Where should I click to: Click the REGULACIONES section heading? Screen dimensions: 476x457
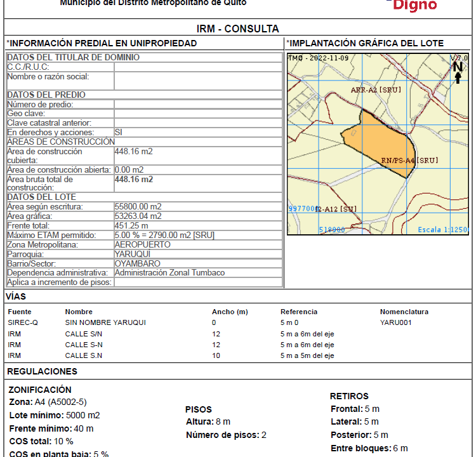click(x=42, y=371)
